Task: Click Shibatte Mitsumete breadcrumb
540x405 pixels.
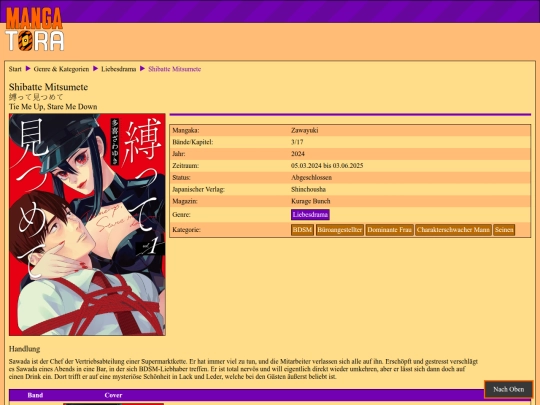Action: pyautogui.click(x=175, y=69)
